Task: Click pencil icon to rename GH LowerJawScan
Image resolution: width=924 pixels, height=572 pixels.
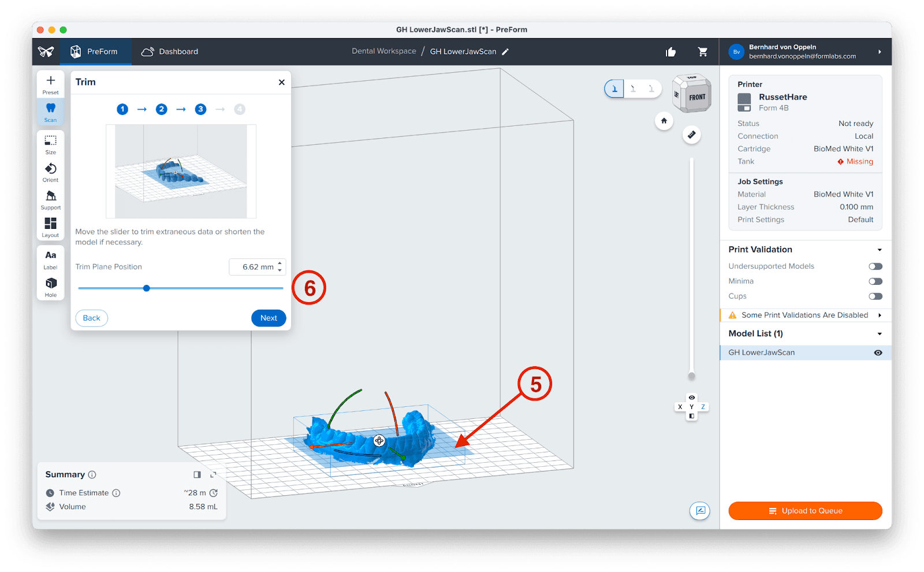Action: [505, 52]
